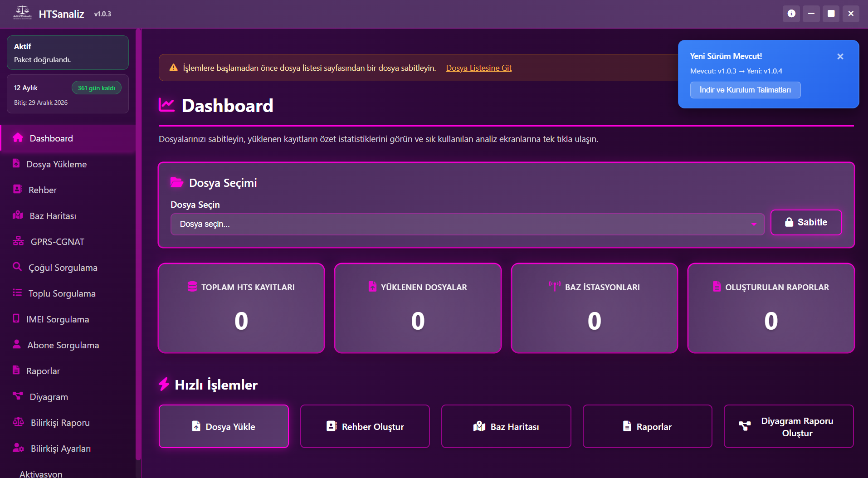
Task: Open Dosya Yükleme in sidebar menu
Action: pyautogui.click(x=56, y=164)
